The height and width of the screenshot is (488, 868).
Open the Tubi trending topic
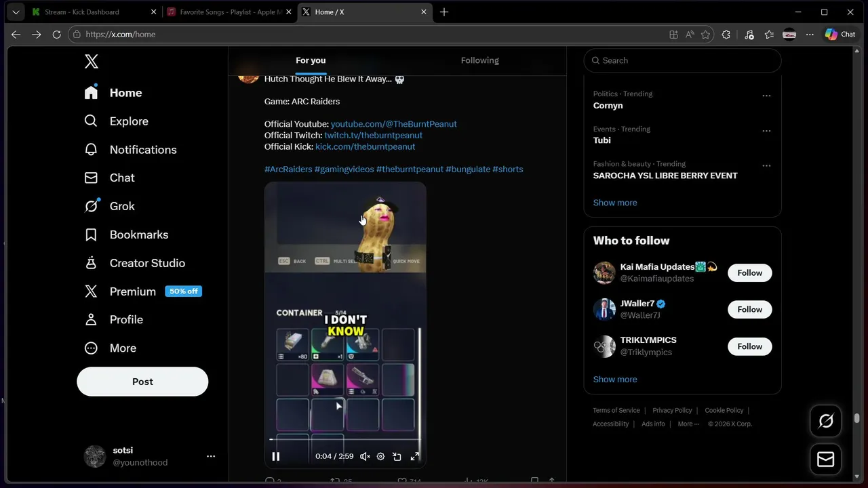[x=601, y=140]
